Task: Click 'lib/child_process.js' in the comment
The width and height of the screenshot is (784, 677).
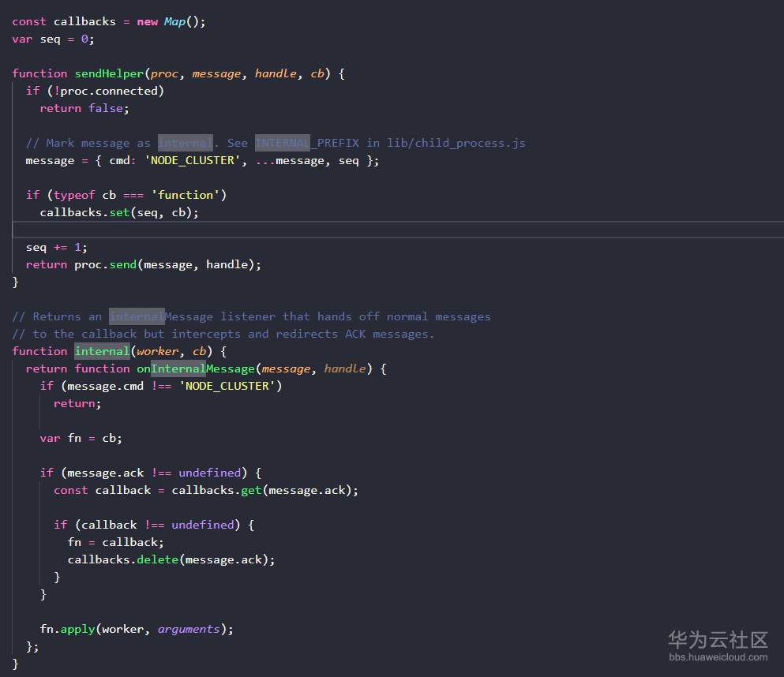Action: (x=456, y=143)
